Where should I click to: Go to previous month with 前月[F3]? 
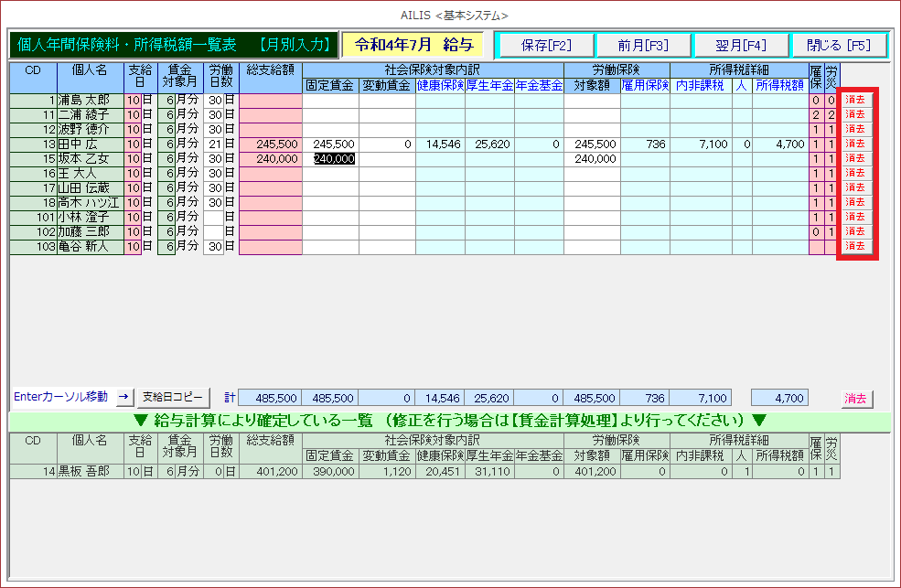pyautogui.click(x=642, y=46)
